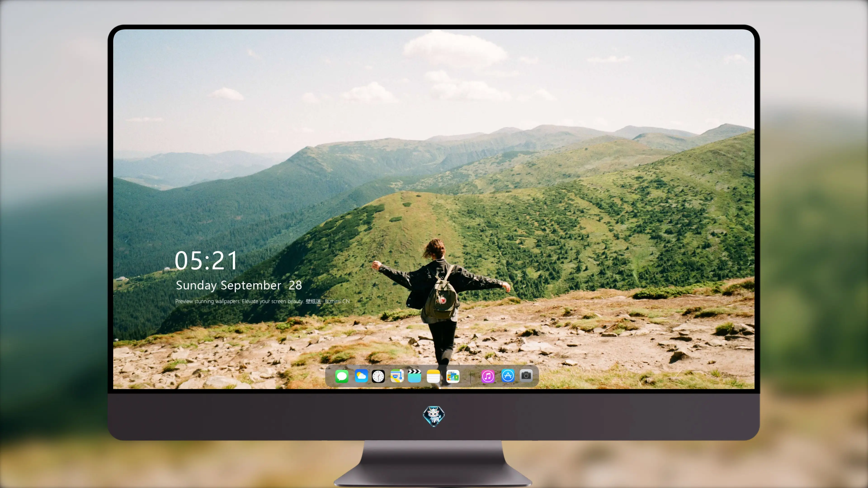Image resolution: width=868 pixels, height=488 pixels.
Task: Open the photo collage app icon in the dock
Action: (453, 376)
